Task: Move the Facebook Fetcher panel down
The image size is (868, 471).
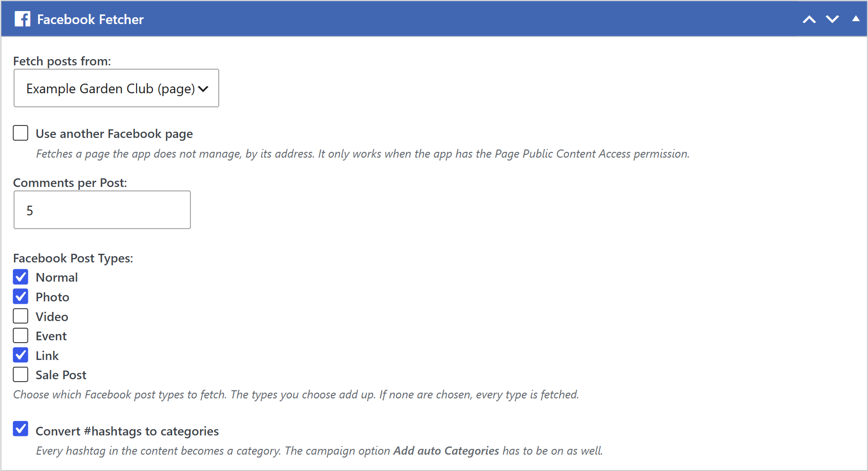Action: pyautogui.click(x=832, y=19)
